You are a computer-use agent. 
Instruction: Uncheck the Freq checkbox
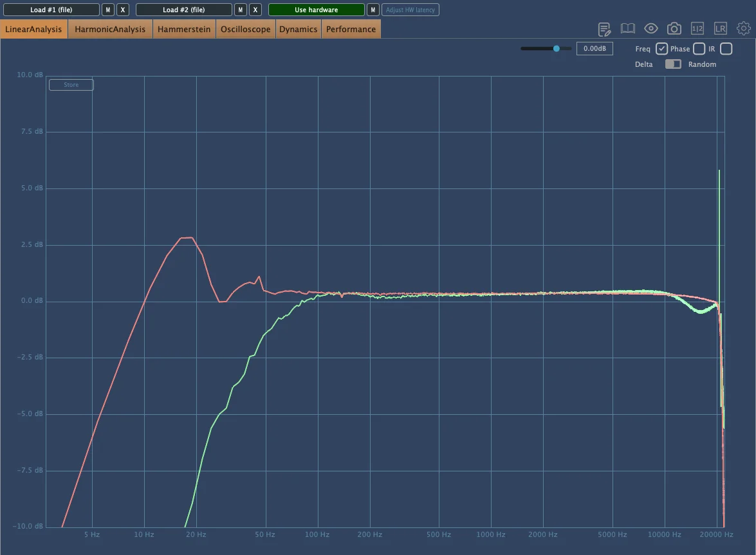click(661, 49)
